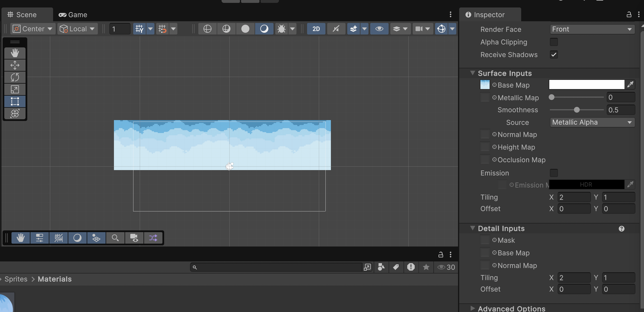Select the Rect tool

click(x=15, y=101)
